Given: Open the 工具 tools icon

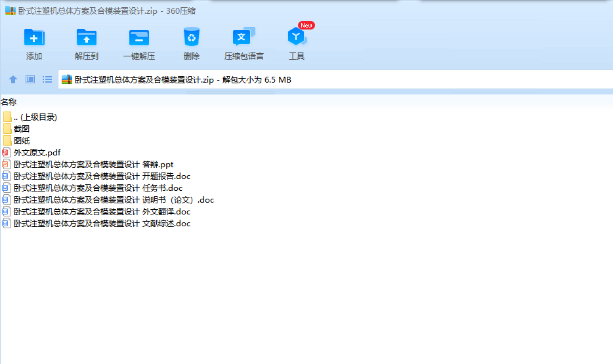Looking at the screenshot, I should coord(297,37).
